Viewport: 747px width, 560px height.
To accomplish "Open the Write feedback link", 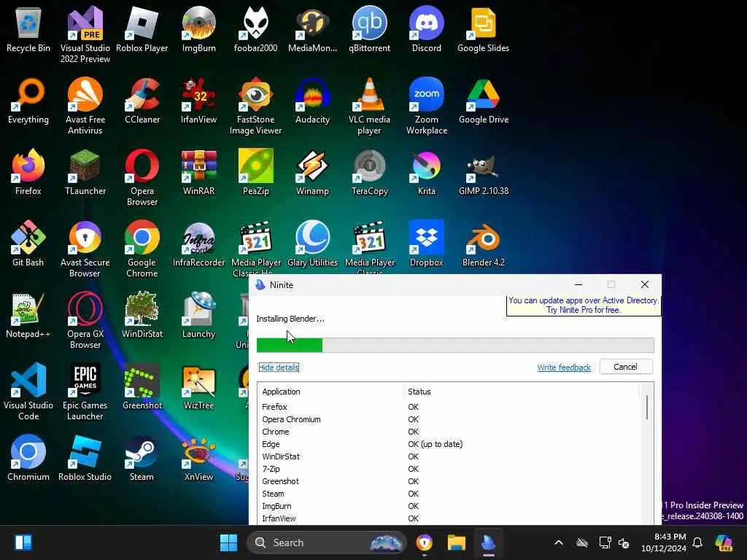I will [x=564, y=367].
